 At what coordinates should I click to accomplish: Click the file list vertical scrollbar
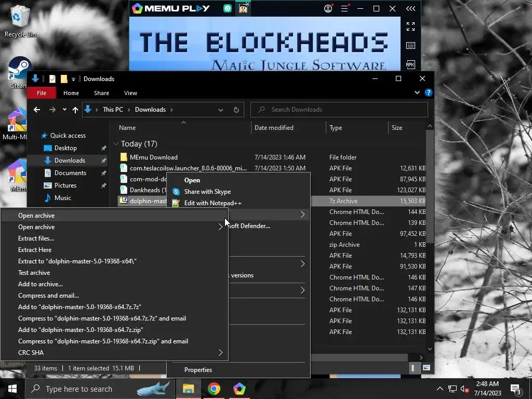(x=430, y=186)
